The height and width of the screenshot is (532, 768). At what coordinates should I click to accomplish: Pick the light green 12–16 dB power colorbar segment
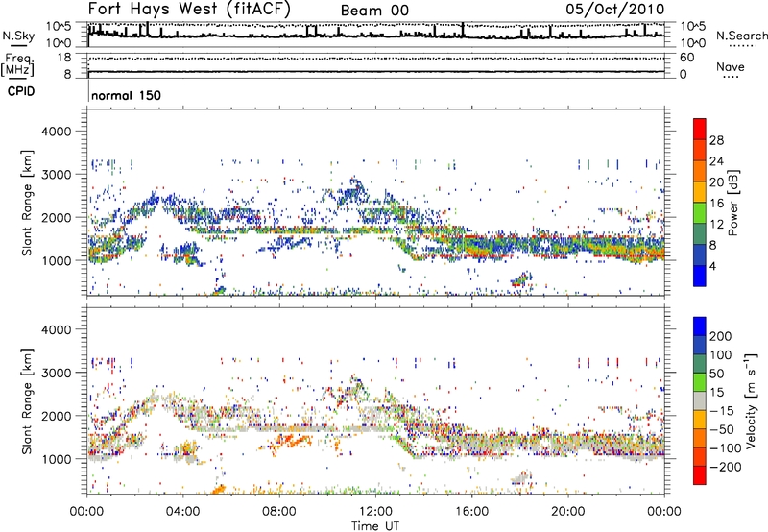pyautogui.click(x=700, y=213)
